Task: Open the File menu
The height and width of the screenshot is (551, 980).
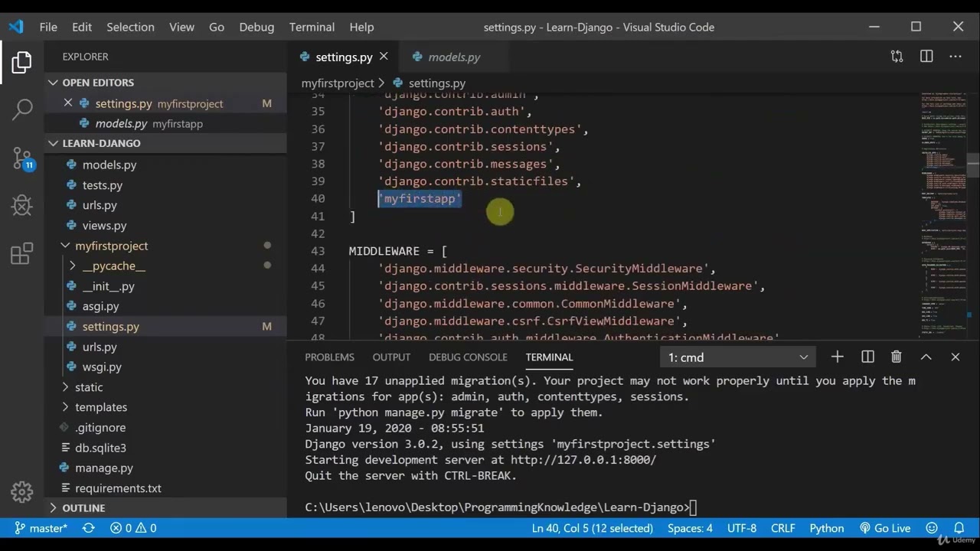Action: (48, 27)
